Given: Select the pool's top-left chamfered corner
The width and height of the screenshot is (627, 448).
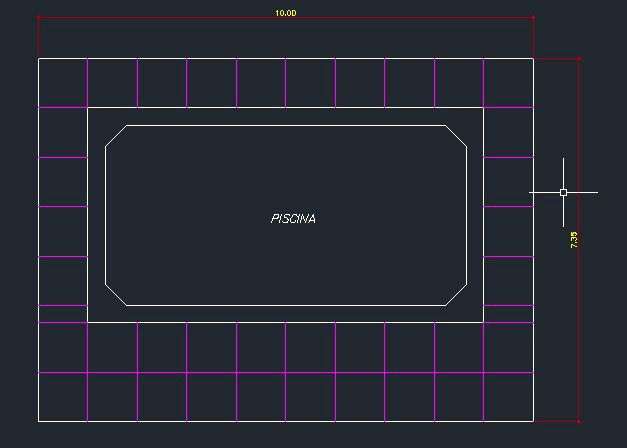Looking at the screenshot, I should [115, 136].
